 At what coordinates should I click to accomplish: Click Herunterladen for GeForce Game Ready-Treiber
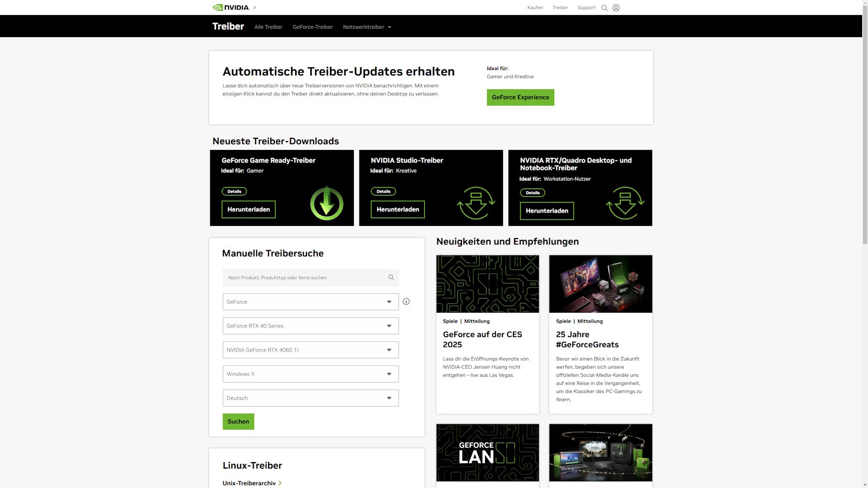[x=248, y=209]
